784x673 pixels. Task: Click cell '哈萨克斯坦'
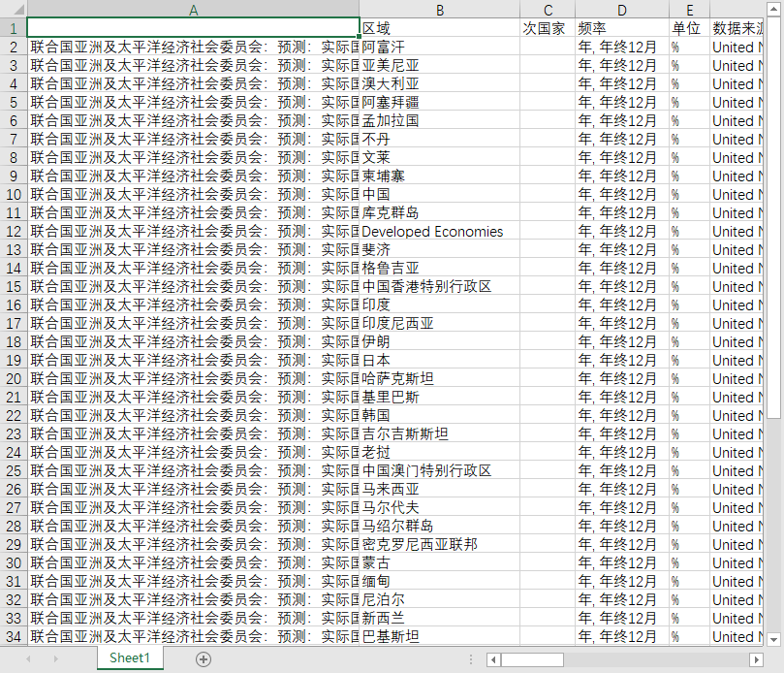point(440,378)
